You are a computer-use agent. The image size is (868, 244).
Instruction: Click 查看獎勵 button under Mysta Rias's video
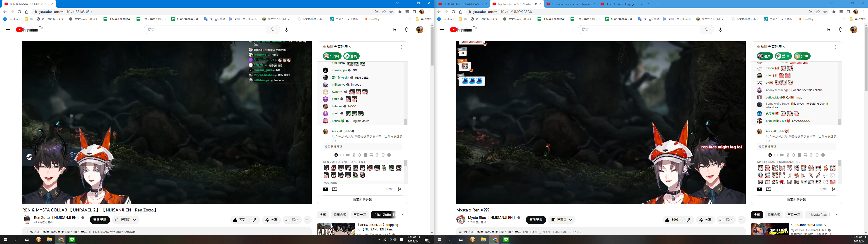pyautogui.click(x=535, y=220)
